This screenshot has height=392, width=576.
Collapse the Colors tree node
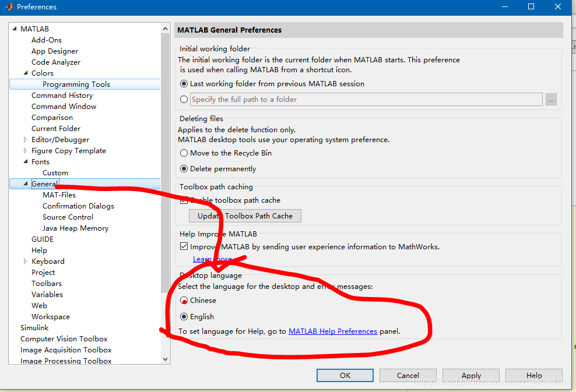point(26,73)
